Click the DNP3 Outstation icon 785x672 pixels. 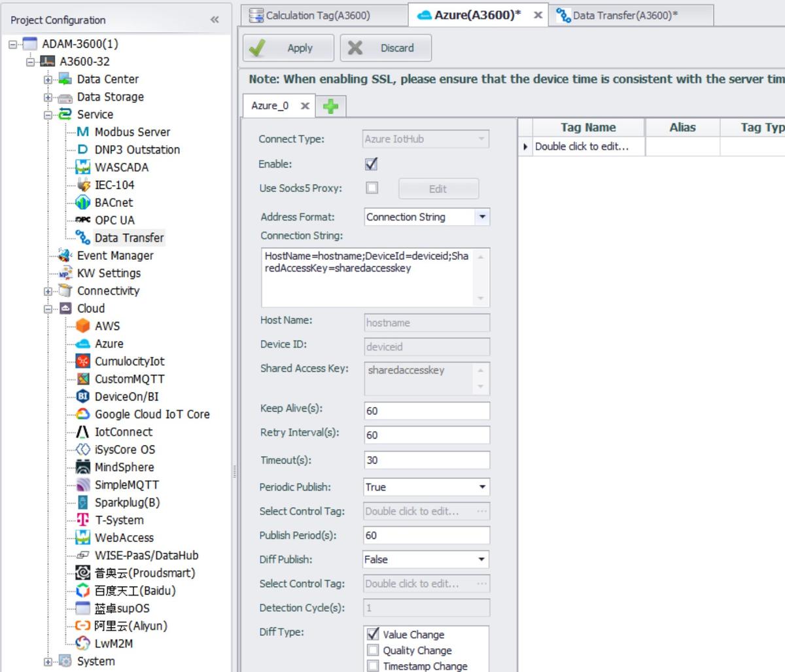pos(83,150)
